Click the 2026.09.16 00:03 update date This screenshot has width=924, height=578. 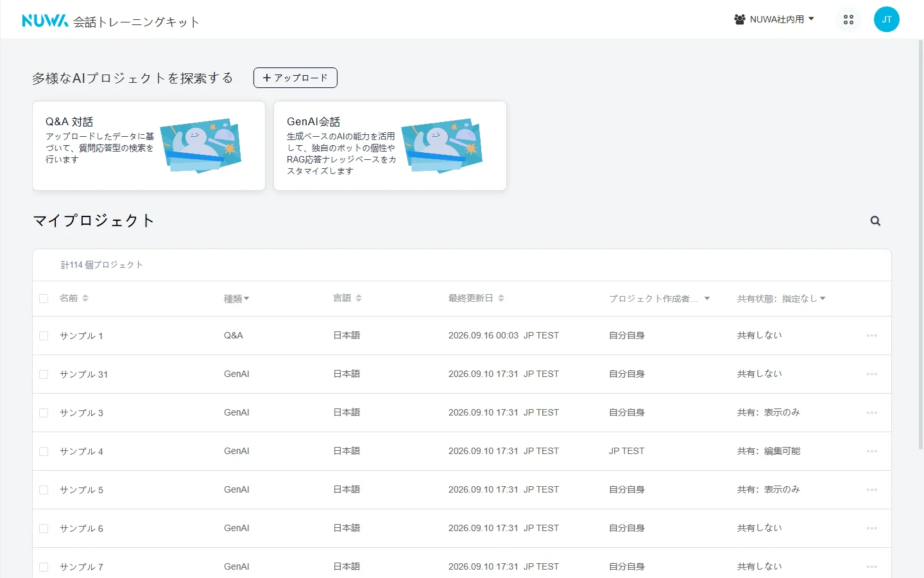pyautogui.click(x=483, y=335)
